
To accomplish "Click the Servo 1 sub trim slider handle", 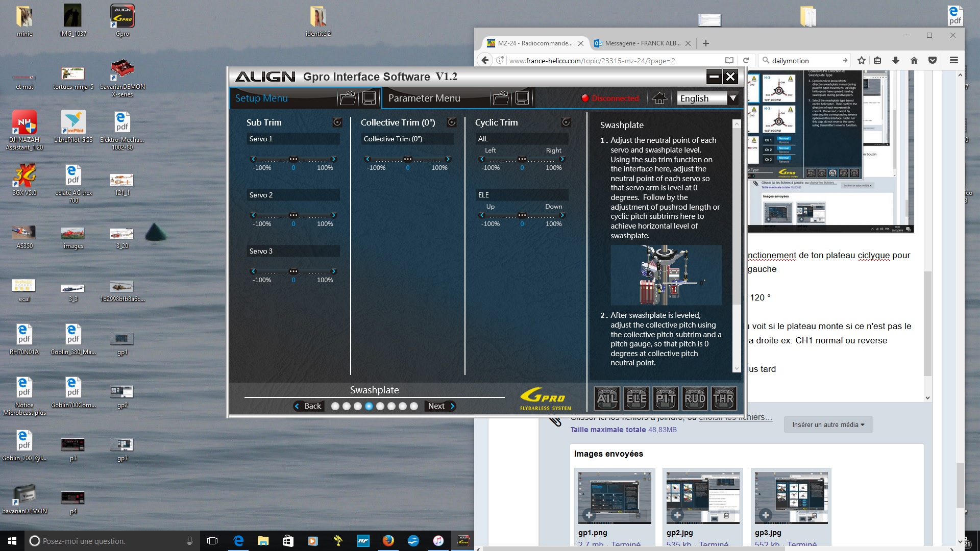I will [293, 159].
